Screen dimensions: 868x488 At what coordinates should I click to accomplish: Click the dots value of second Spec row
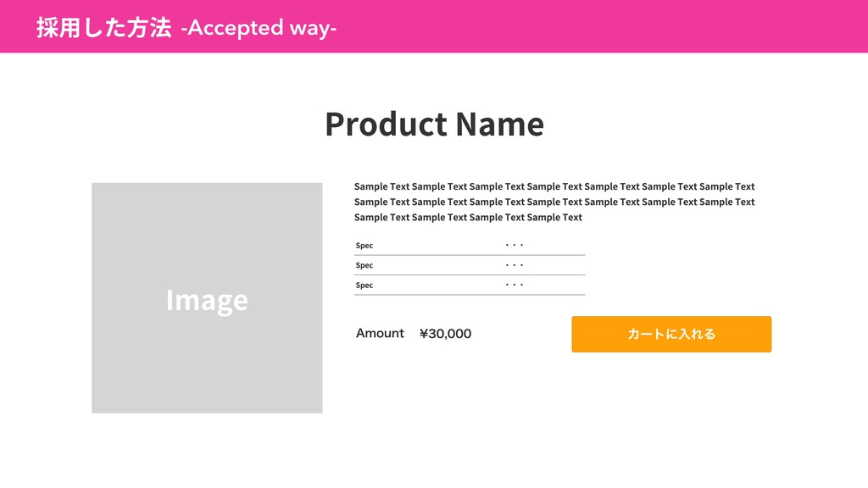515,265
